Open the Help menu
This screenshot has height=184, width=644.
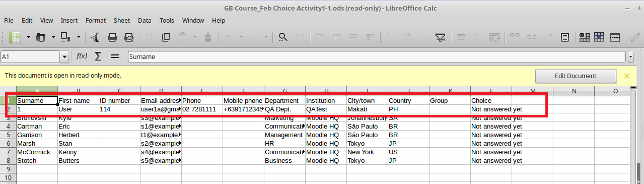click(x=219, y=21)
